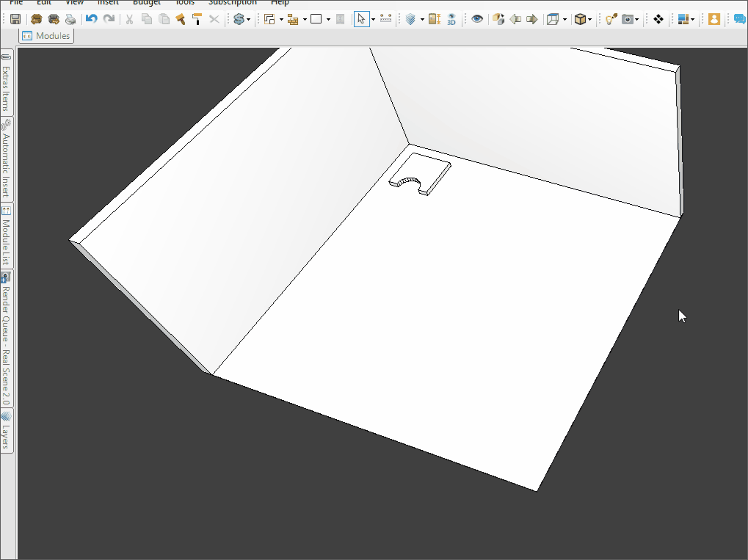This screenshot has width=748, height=560.
Task: Click the blue and brown panels icon
Action: click(683, 19)
